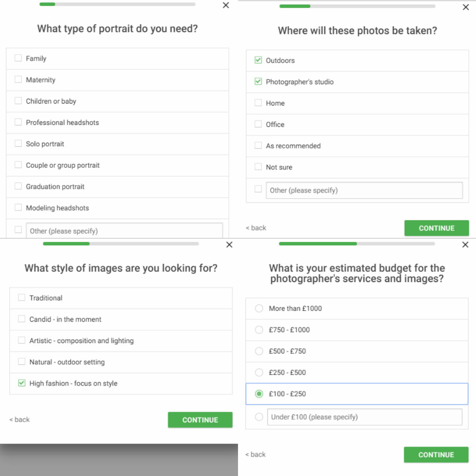476x476 pixels.
Task: Tick the Professional headshots checkbox
Action: point(18,122)
